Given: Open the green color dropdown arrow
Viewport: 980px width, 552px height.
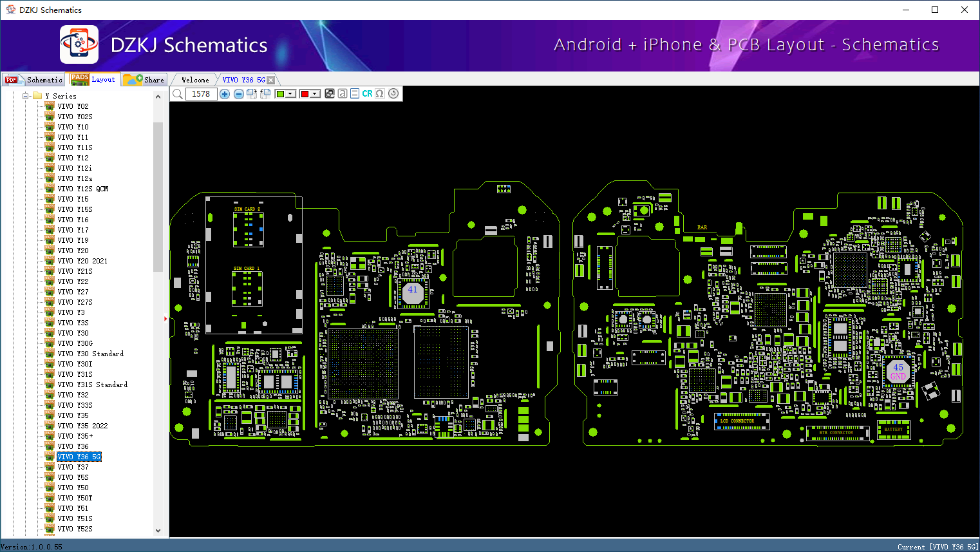Looking at the screenshot, I should pos(290,94).
